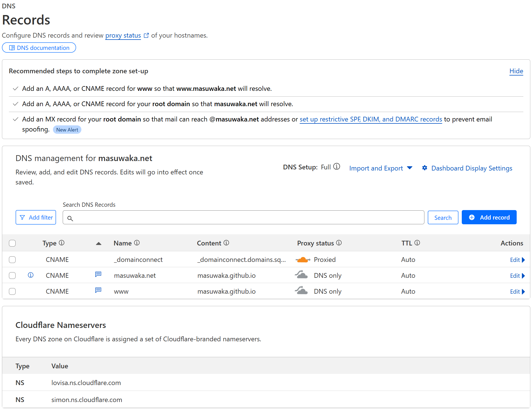Click the grey DNS only cloud for www
Viewport: 532px width, 409px height.
pyautogui.click(x=301, y=291)
